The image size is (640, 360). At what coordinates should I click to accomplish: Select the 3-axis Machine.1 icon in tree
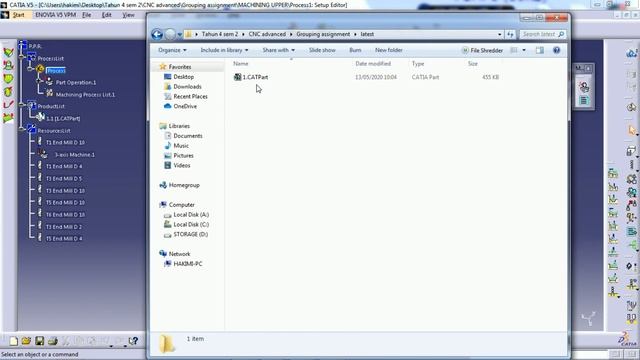pyautogui.click(x=43, y=154)
